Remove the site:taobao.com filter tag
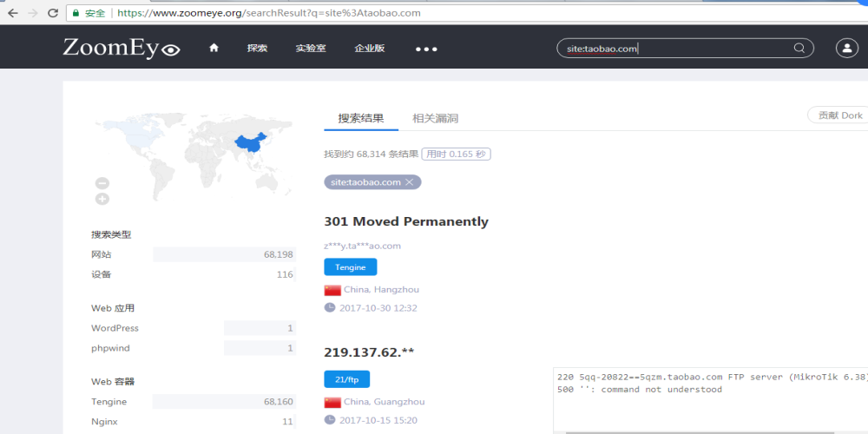The height and width of the screenshot is (434, 868). pos(410,182)
